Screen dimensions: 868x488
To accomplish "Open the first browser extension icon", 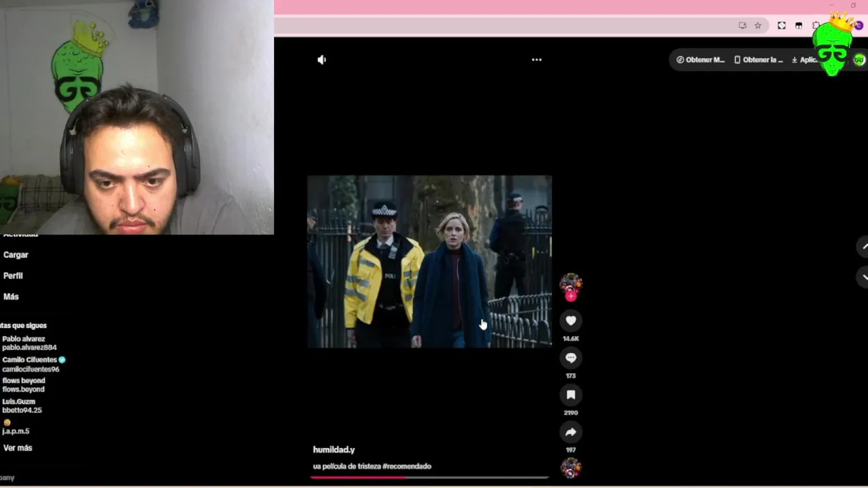I will [781, 26].
